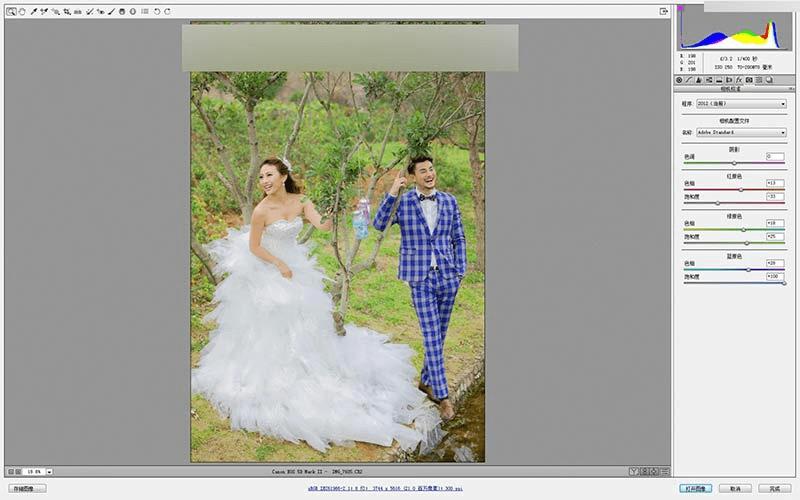Click the blue primary hue value field
Screen dimensions: 800x500
[x=775, y=263]
